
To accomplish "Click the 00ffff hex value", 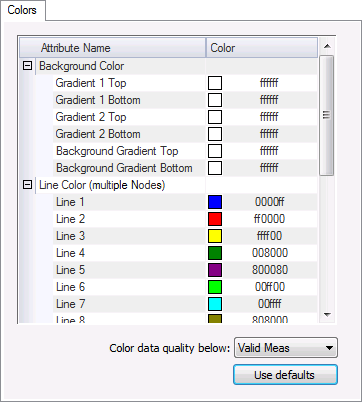I will coord(269,304).
